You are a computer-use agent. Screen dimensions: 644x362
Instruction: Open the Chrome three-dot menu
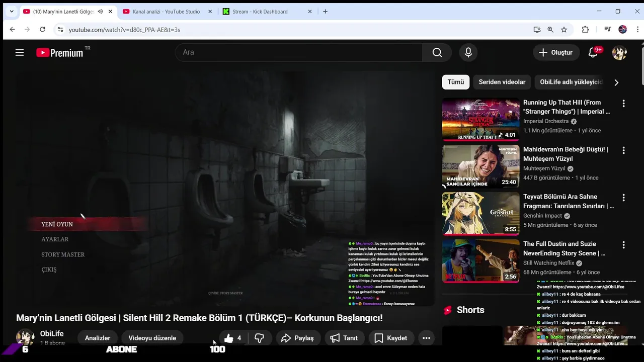click(x=638, y=30)
